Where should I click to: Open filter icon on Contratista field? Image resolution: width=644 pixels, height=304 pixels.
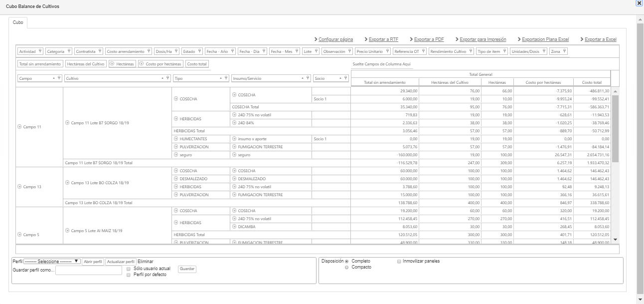coord(100,51)
